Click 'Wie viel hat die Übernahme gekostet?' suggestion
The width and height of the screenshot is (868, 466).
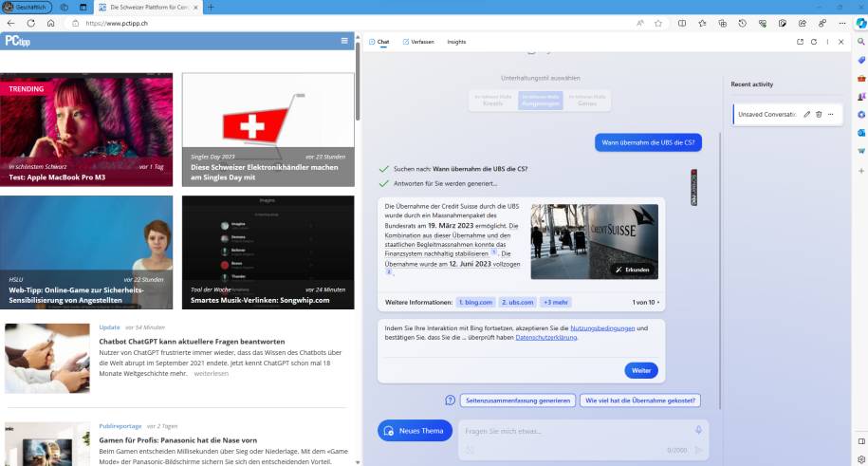pos(640,401)
